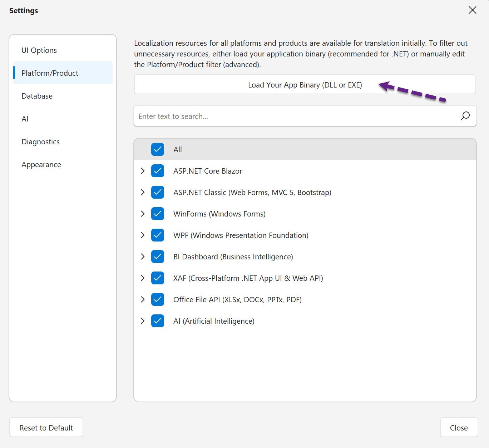Switch to the Database settings page
Screen dimensions: 489x448
(x=63, y=96)
